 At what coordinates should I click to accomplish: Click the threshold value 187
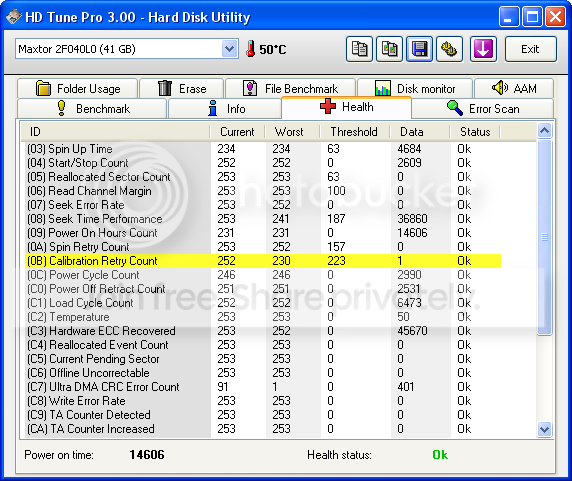point(336,219)
